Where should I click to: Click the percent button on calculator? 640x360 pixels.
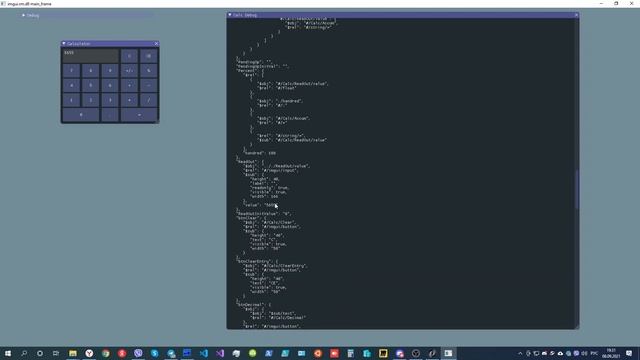click(149, 71)
